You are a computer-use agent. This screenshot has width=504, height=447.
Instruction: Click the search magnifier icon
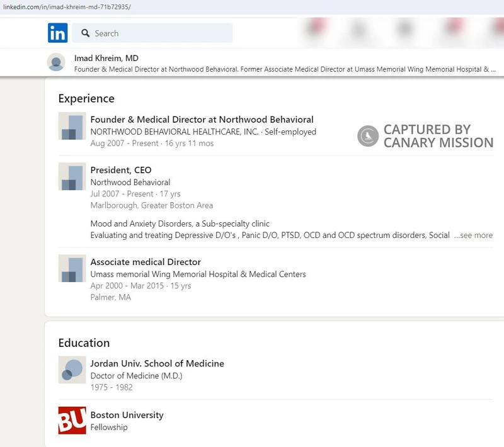point(85,33)
